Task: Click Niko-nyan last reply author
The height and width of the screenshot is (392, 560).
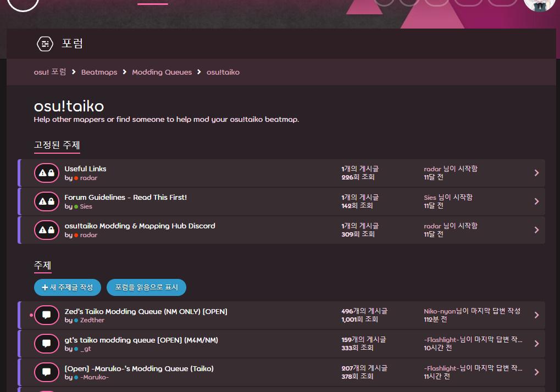Action: tap(440, 311)
